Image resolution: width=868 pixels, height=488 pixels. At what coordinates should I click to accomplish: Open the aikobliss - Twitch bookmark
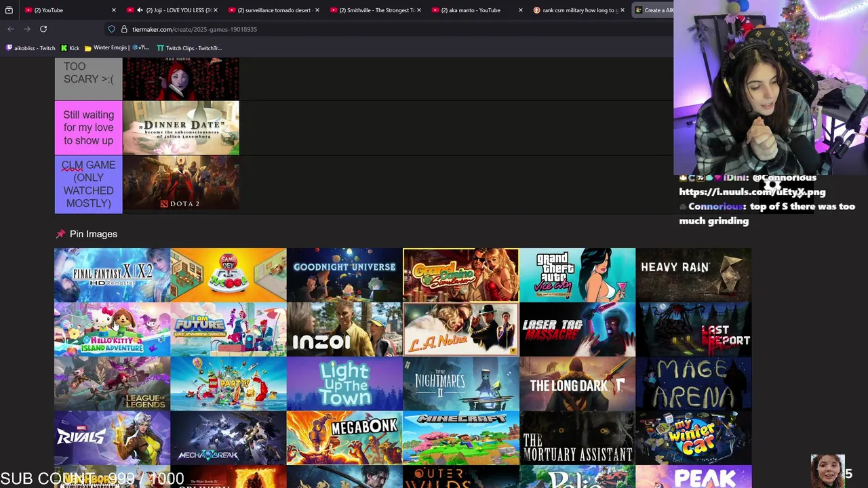31,48
